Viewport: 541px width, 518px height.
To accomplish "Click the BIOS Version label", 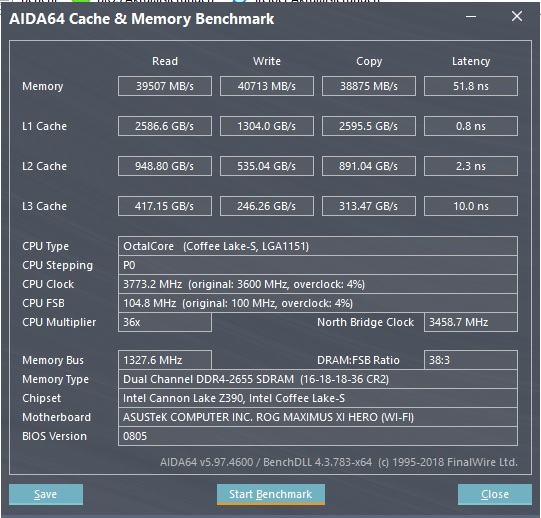I will [54, 436].
